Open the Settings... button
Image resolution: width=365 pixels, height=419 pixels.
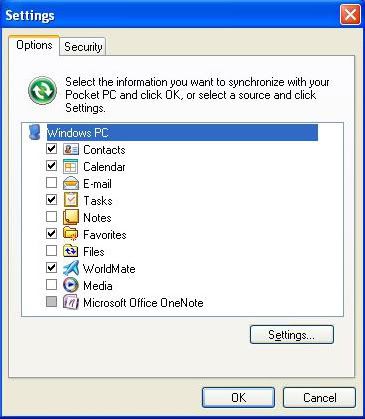tap(292, 335)
